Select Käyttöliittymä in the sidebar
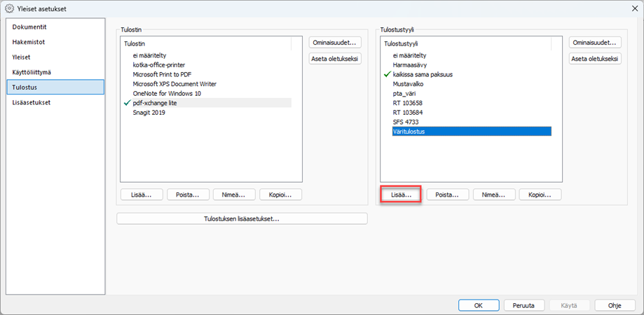The height and width of the screenshot is (315, 644). (32, 72)
